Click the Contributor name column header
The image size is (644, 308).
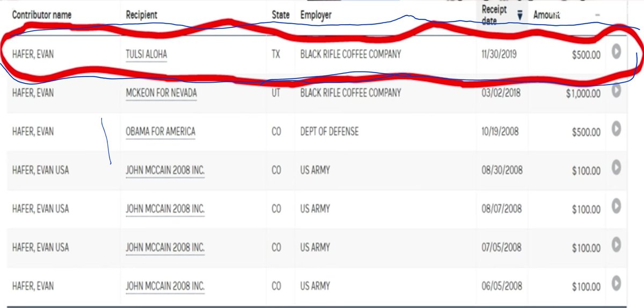(x=42, y=15)
